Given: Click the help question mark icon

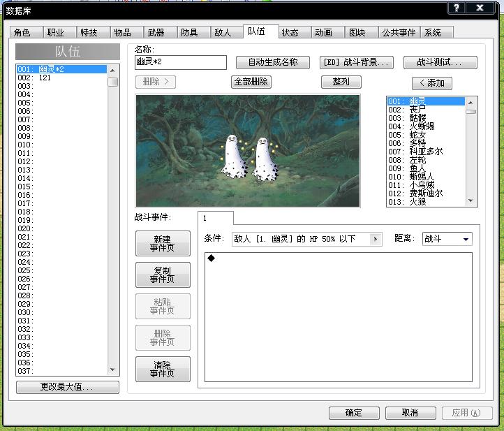Looking at the screenshot, I should coord(456,8).
